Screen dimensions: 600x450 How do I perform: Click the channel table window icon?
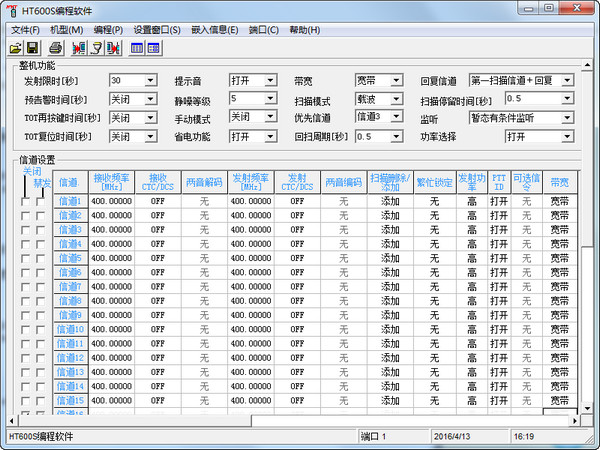[137, 48]
